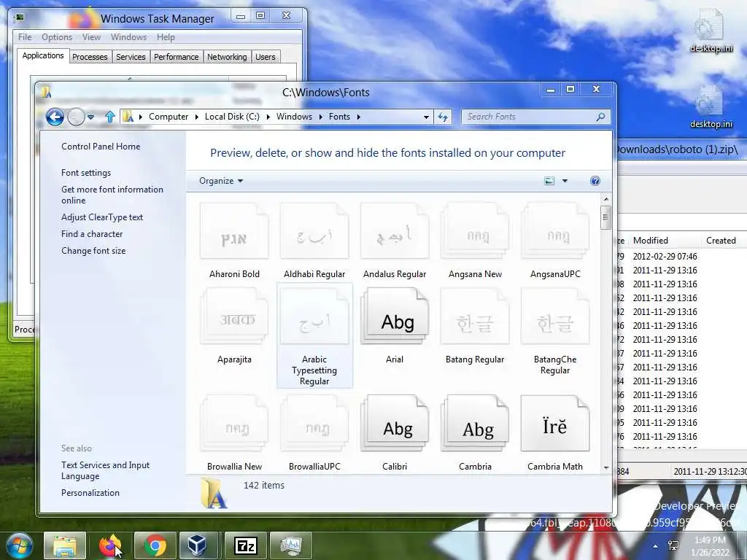Screen dimensions: 747x560
Task: Expand the Computer breadcrumb arrow
Action: (196, 117)
